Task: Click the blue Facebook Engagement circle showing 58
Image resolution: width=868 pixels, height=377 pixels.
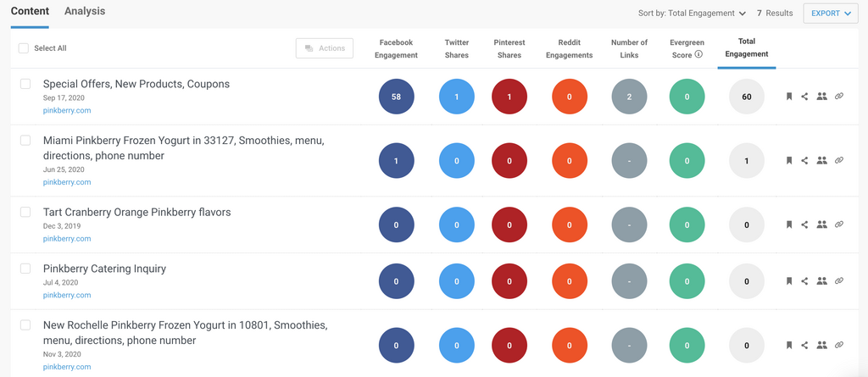Action: tap(396, 97)
